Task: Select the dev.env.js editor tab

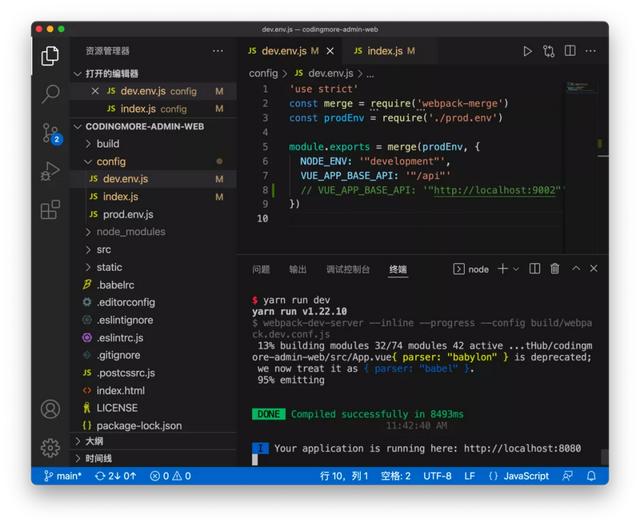Action: [291, 51]
